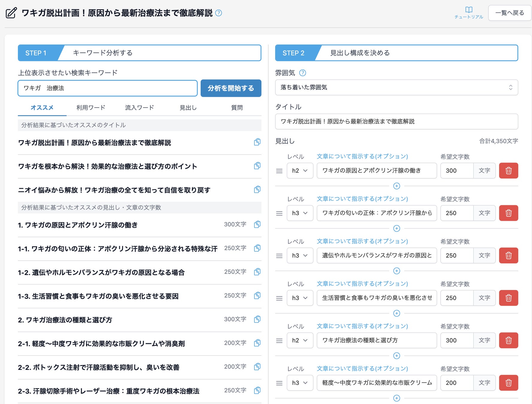Grab drag handle of 生活習慣と食事 row
This screenshot has height=404, width=532.
click(x=279, y=298)
